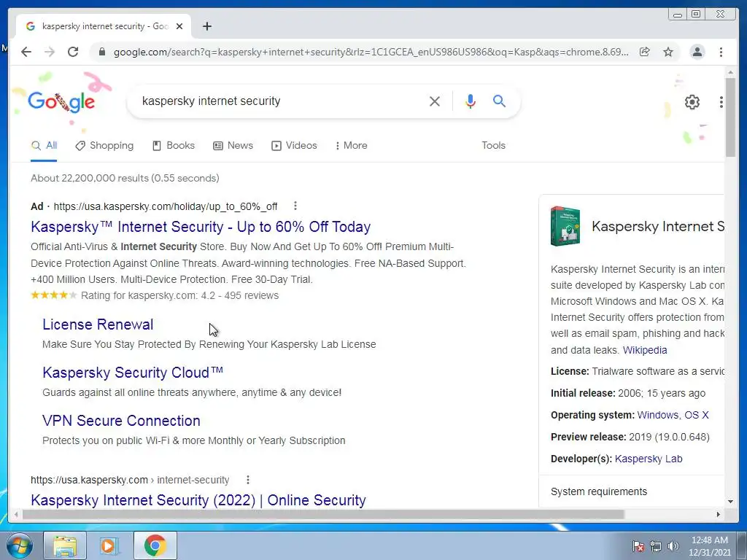Launch Windows Media Player from taskbar

109,545
